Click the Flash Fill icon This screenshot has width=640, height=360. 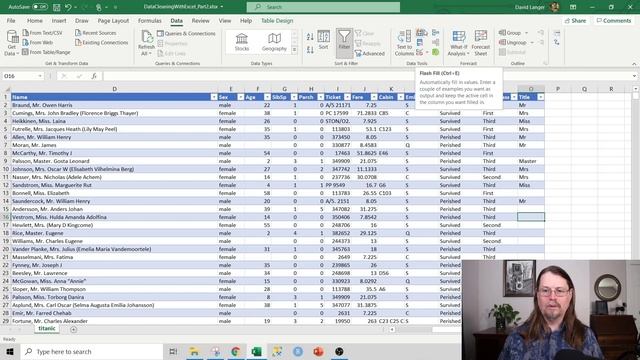(x=422, y=33)
